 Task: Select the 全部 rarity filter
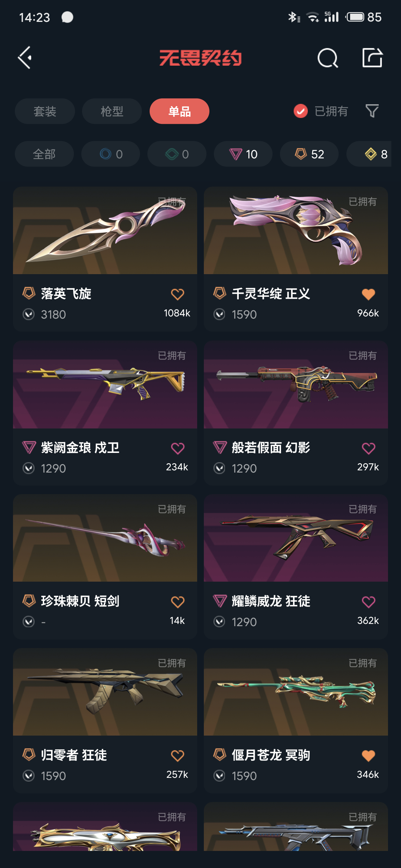44,154
